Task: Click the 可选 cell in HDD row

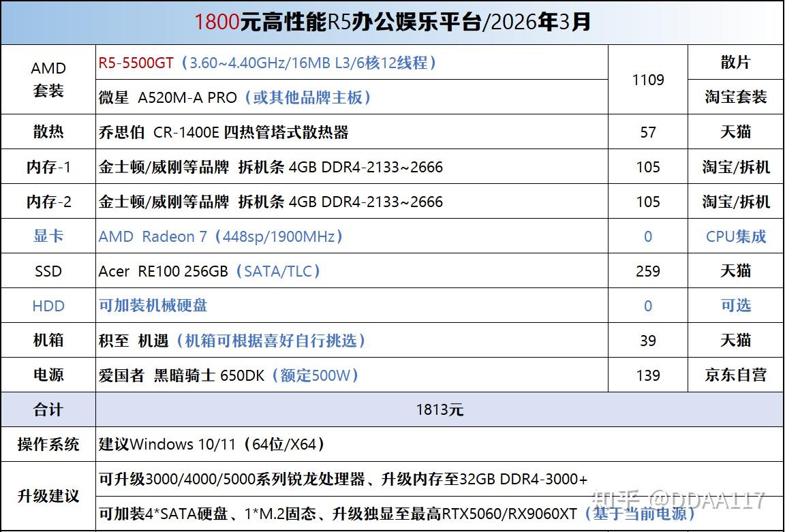Action: (735, 305)
